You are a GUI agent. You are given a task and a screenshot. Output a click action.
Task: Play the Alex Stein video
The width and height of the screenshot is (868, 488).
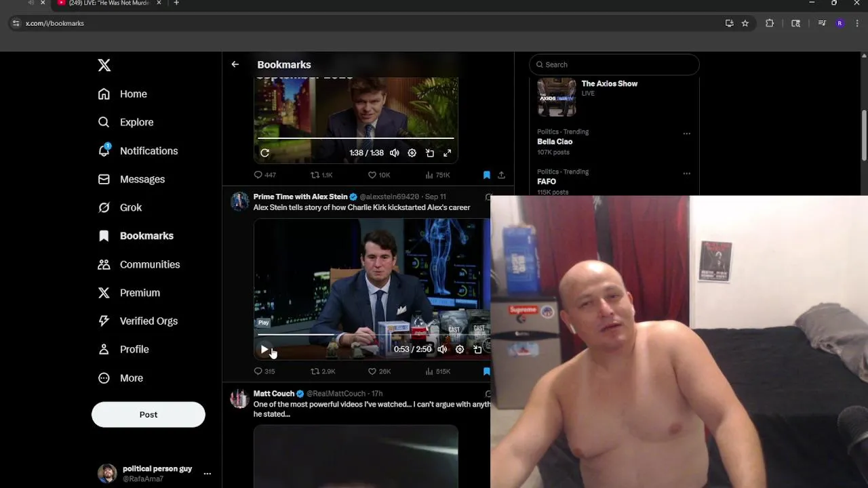click(x=264, y=349)
